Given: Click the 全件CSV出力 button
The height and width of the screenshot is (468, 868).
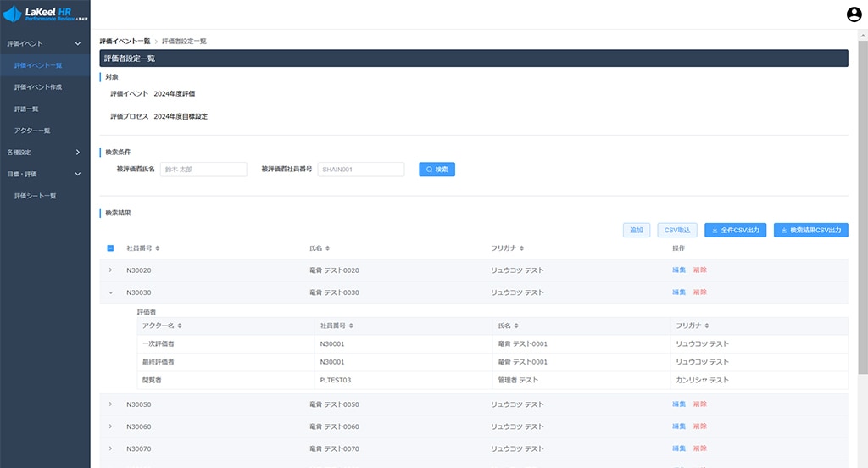Looking at the screenshot, I should tap(735, 231).
